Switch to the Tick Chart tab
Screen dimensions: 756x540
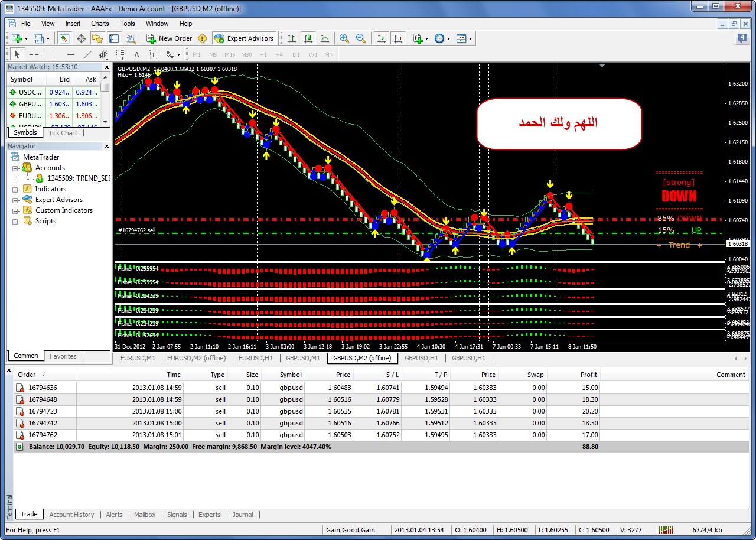tap(63, 133)
